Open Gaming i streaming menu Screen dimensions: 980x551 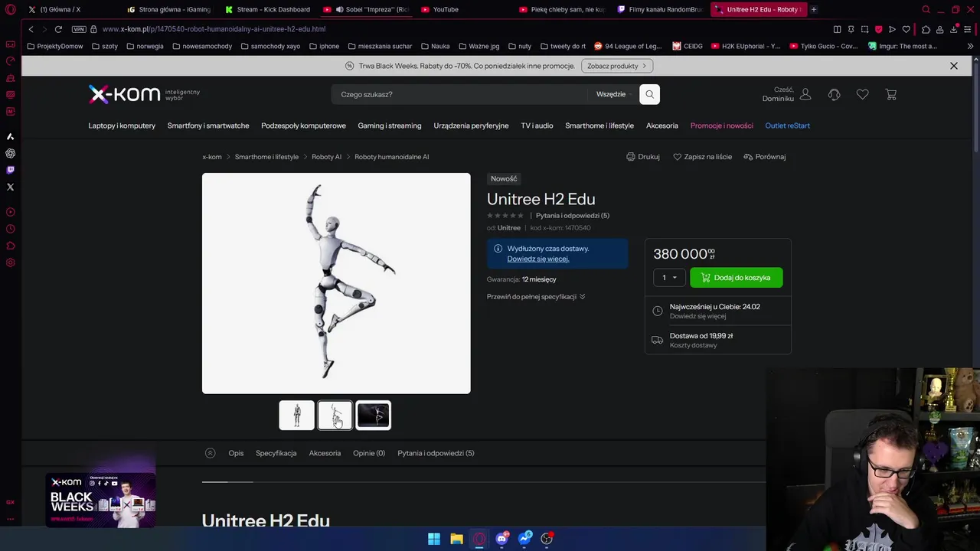tap(390, 126)
